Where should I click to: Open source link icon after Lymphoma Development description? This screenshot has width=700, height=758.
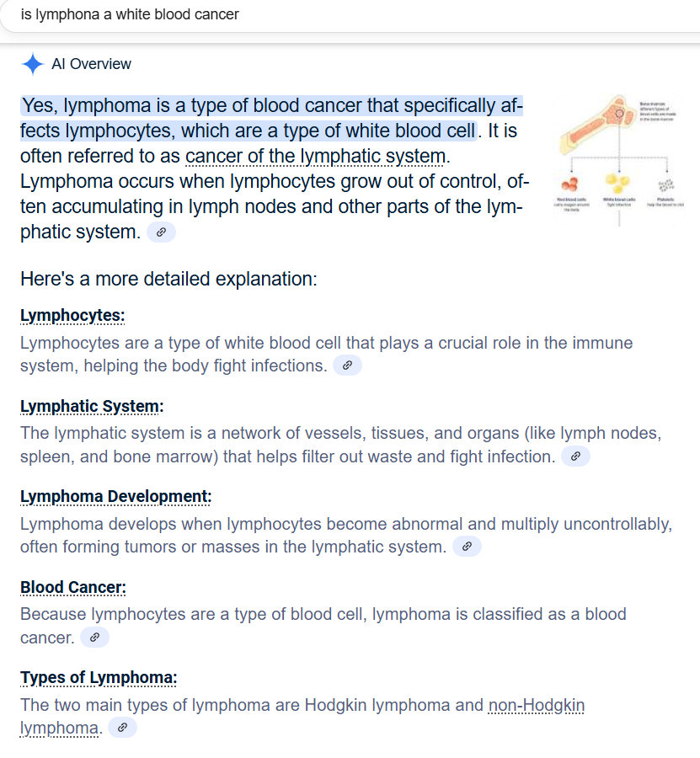tap(467, 547)
